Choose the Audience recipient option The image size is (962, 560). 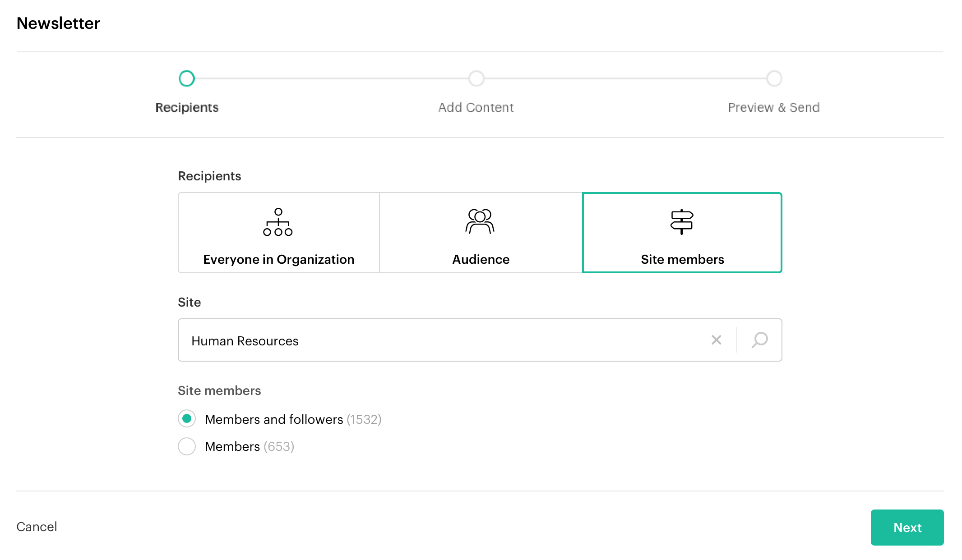click(x=481, y=233)
